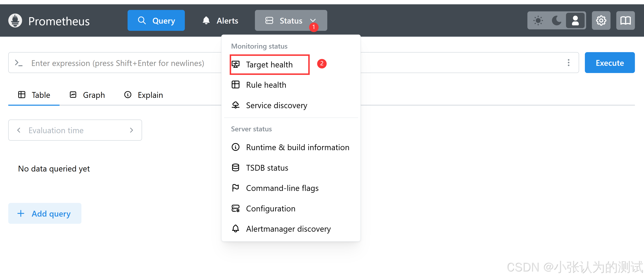The width and height of the screenshot is (644, 278).
Task: Step evaluation time forward with right chevron
Action: (x=131, y=130)
